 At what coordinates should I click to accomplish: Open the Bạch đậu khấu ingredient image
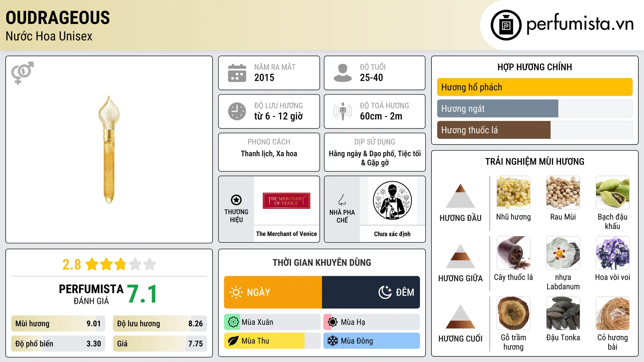click(613, 193)
